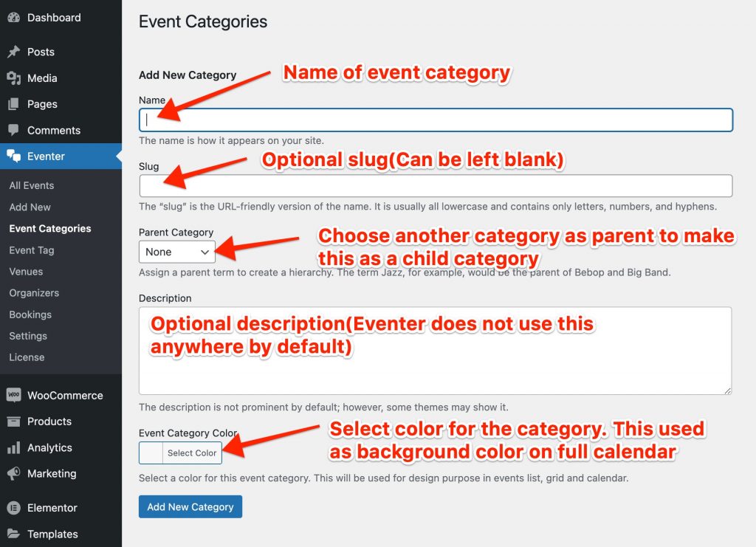Click the slug URL-friendly help text
The height and width of the screenshot is (547, 756).
pyautogui.click(x=427, y=207)
